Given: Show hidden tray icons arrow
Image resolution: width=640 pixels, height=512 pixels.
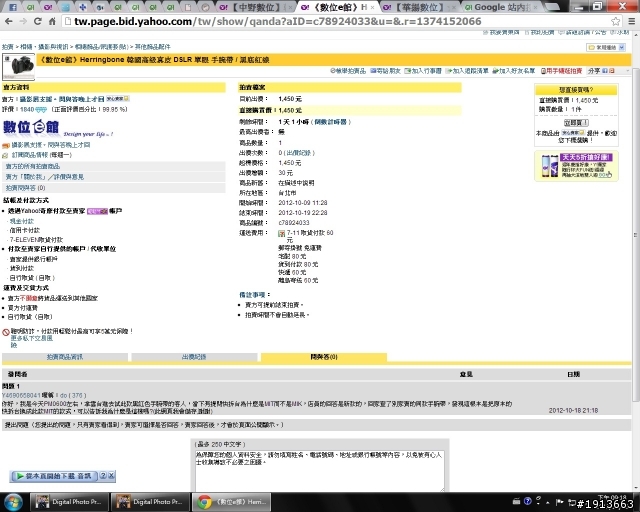Looking at the screenshot, I should pos(548,502).
